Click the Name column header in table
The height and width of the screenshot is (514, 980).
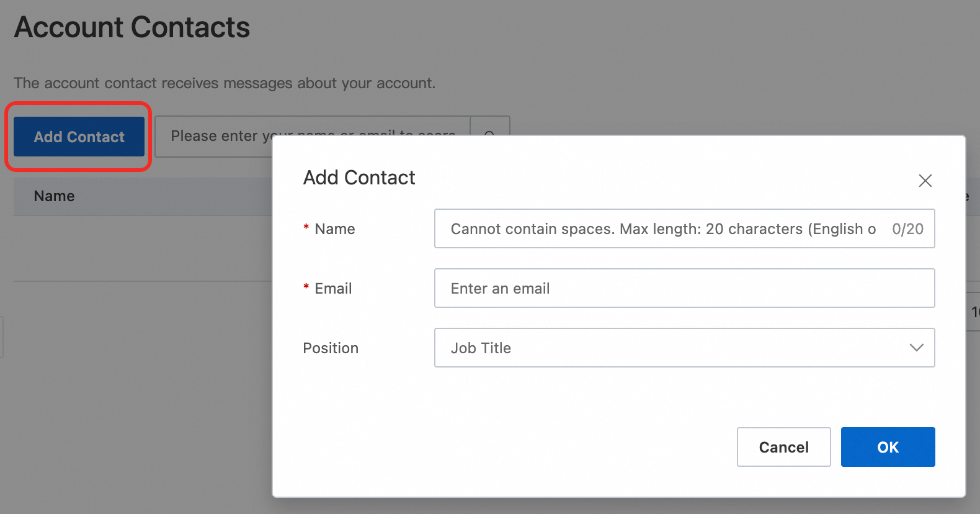55,196
